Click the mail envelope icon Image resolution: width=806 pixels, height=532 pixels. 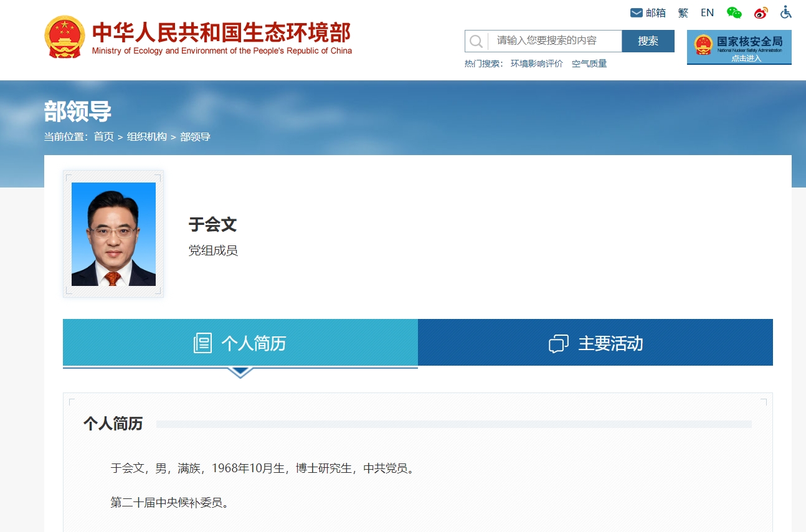coord(636,12)
